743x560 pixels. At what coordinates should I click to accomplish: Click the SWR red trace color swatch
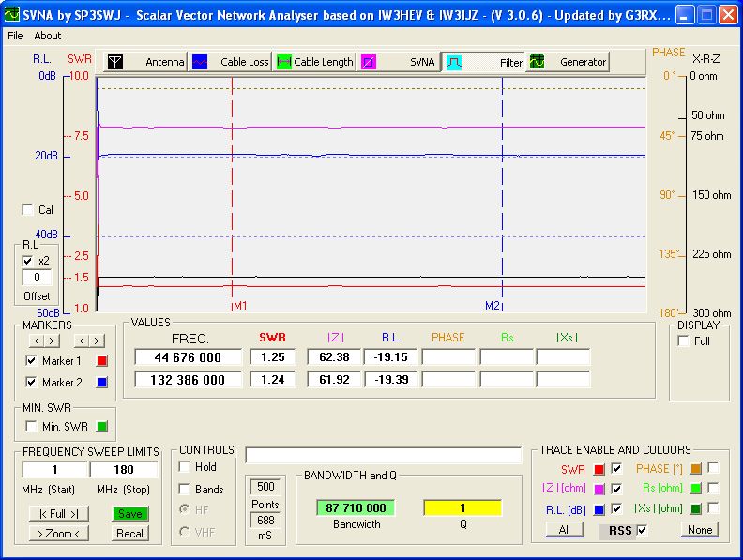click(599, 469)
